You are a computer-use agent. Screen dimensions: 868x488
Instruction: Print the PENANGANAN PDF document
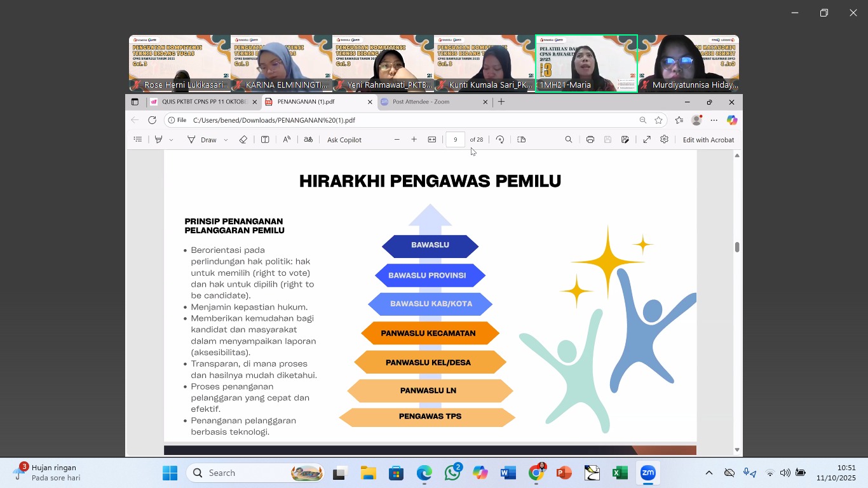[x=590, y=139]
